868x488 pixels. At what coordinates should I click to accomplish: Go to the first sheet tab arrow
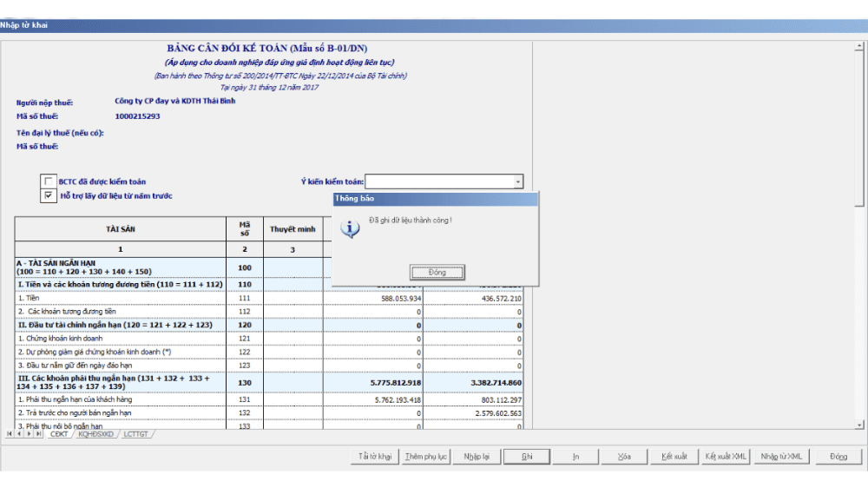click(10, 433)
